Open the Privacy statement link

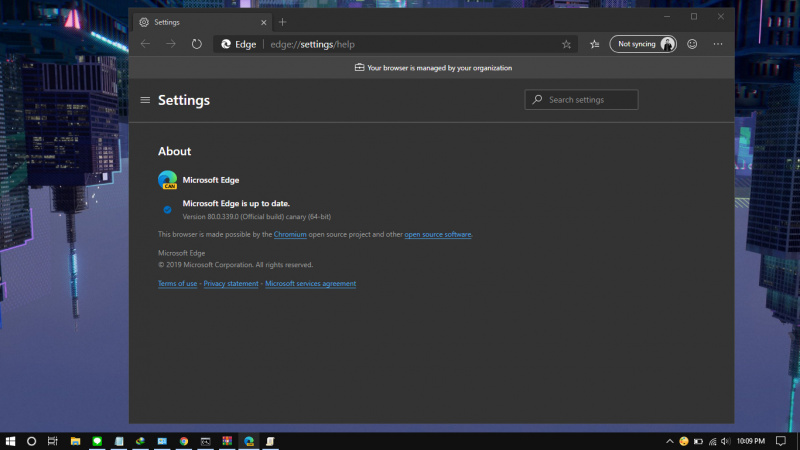coord(231,283)
